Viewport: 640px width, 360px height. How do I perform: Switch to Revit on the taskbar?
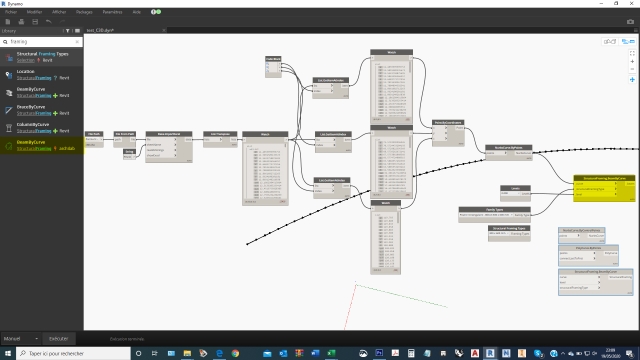tap(490, 353)
